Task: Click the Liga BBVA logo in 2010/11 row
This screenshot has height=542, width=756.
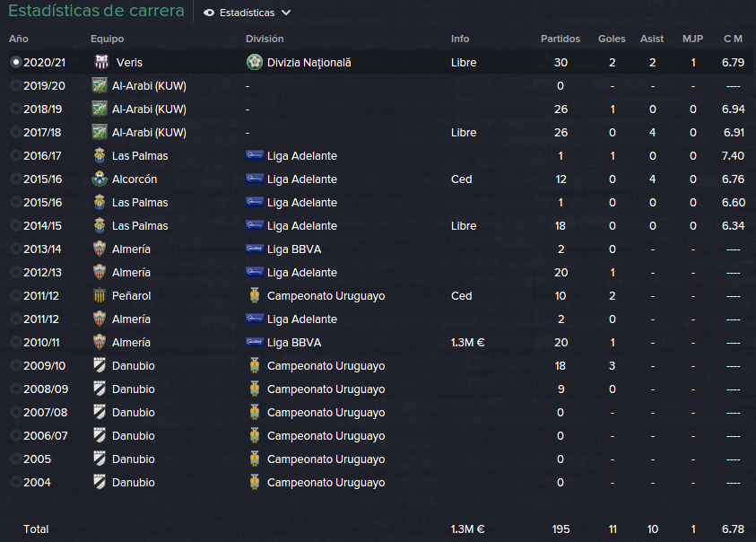Action: coord(254,342)
